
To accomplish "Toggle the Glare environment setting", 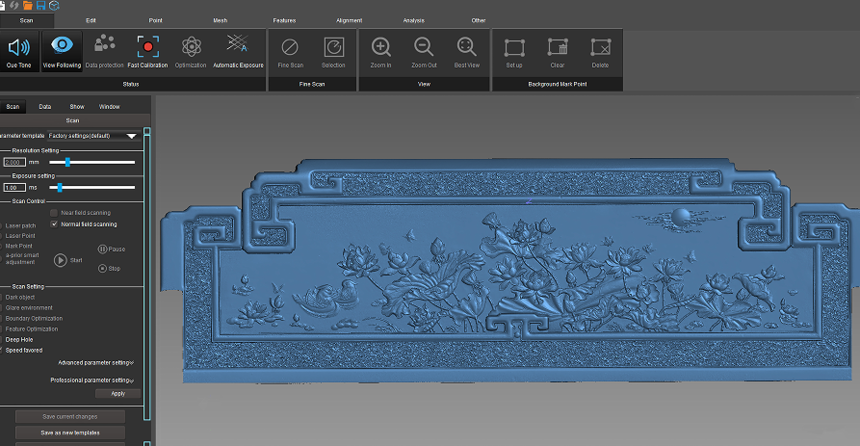I will 29,308.
